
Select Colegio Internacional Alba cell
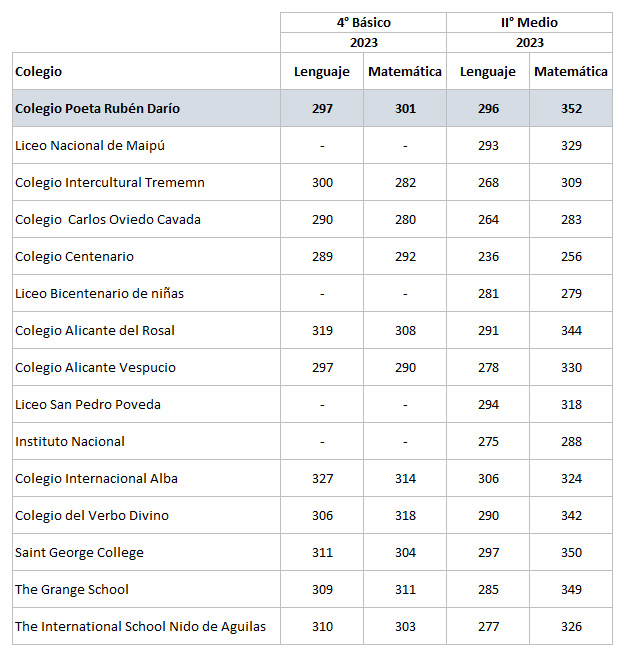(x=96, y=478)
